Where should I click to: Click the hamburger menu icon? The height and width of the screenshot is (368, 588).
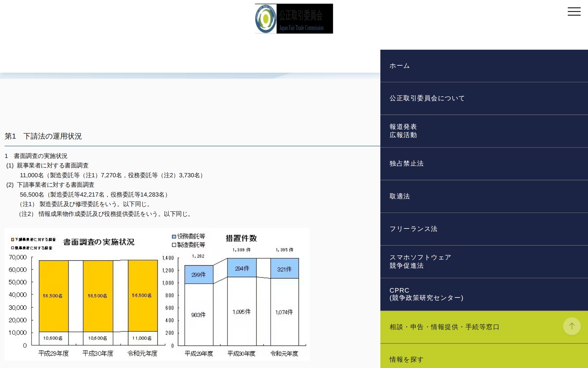pyautogui.click(x=574, y=12)
